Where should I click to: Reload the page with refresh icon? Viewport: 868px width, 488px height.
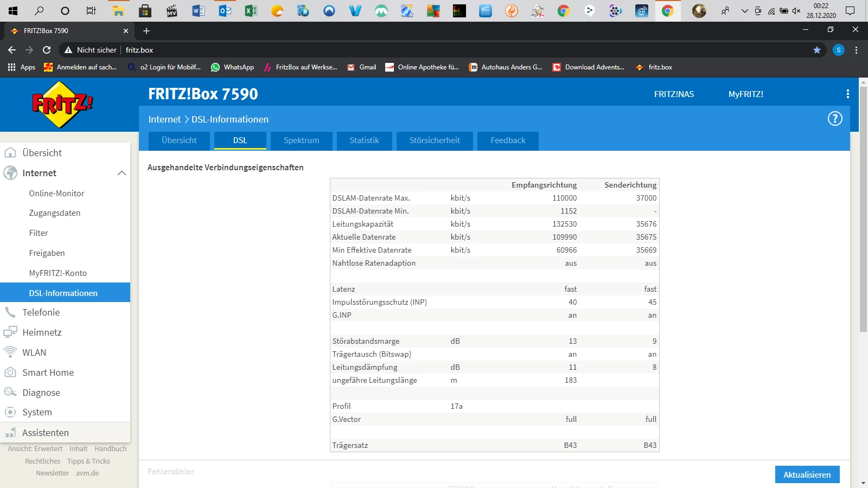click(47, 50)
